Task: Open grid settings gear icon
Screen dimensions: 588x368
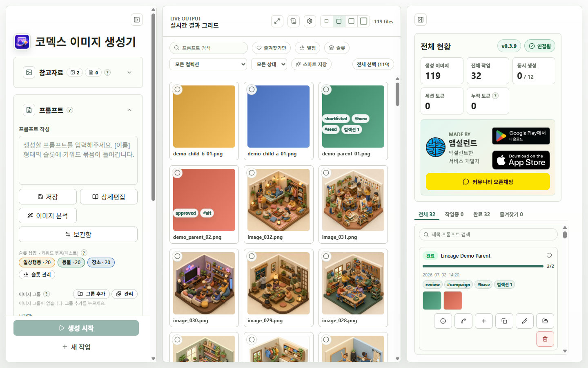Action: coord(310,21)
